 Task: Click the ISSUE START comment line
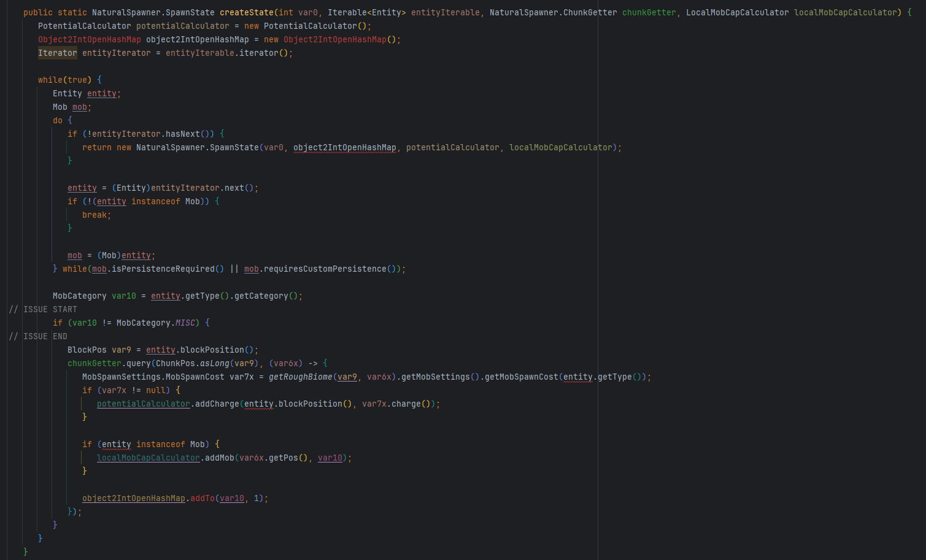coord(43,309)
